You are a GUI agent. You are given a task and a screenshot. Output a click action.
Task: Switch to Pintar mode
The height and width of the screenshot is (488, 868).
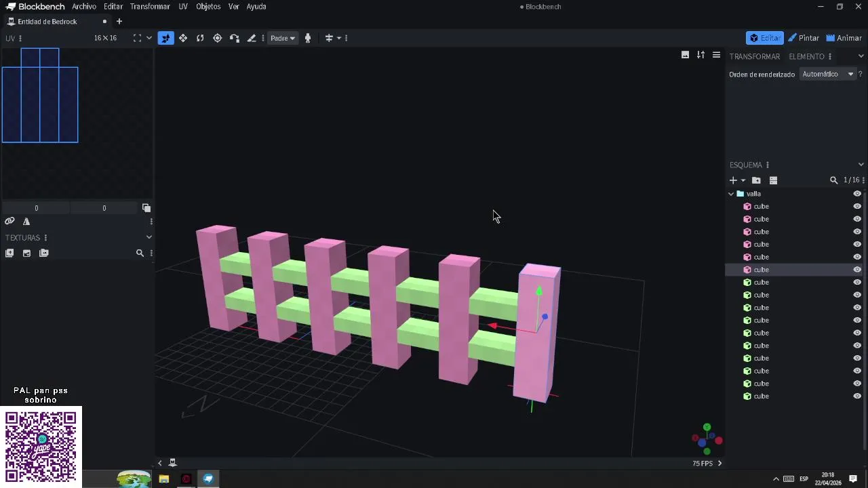[x=804, y=38]
